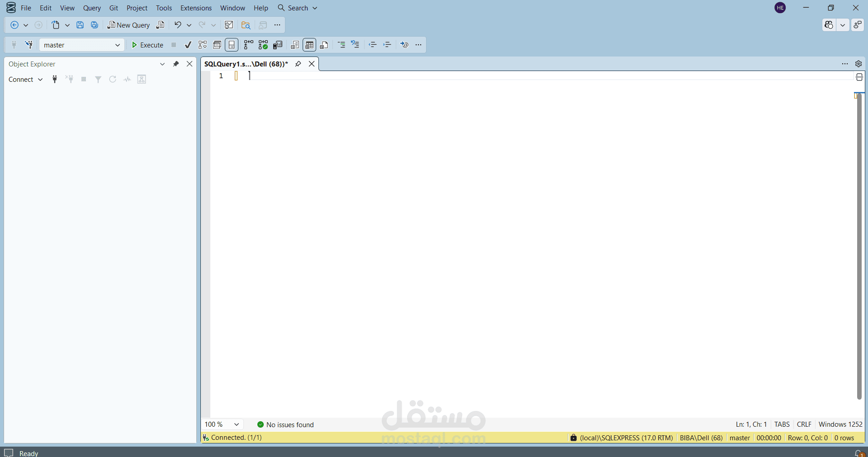
Task: Close the Object Explorer panel
Action: 190,64
